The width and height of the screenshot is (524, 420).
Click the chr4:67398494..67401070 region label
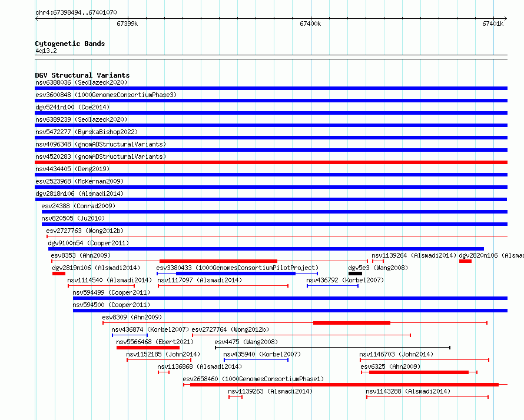click(x=76, y=12)
